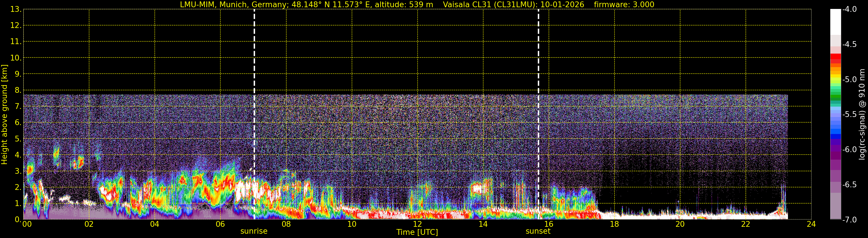Click the "sunrise" text label
The width and height of the screenshot is (868, 238).
[x=254, y=231]
